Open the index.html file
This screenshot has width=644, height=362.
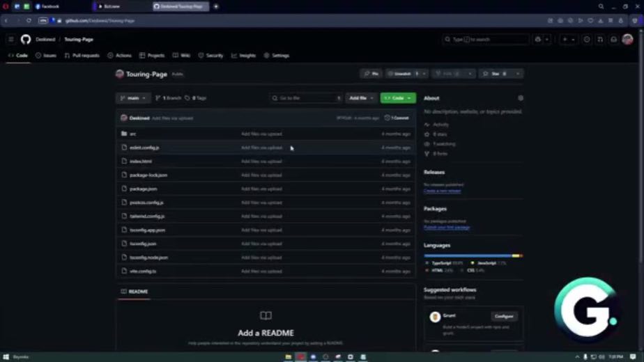[x=141, y=162]
